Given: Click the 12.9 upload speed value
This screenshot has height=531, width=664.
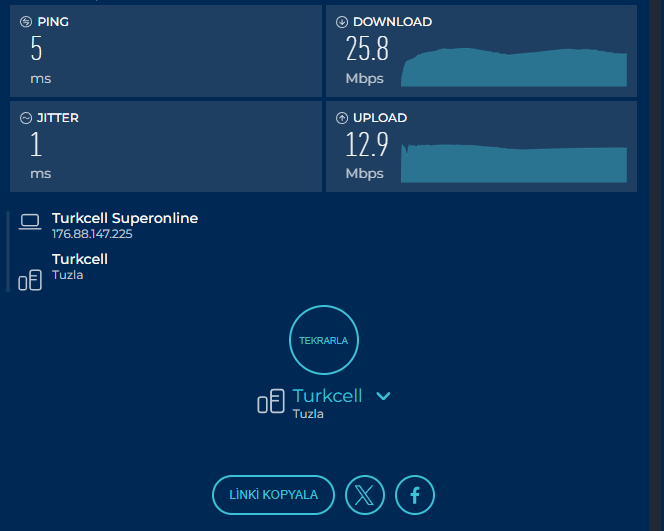Looking at the screenshot, I should [x=367, y=144].
